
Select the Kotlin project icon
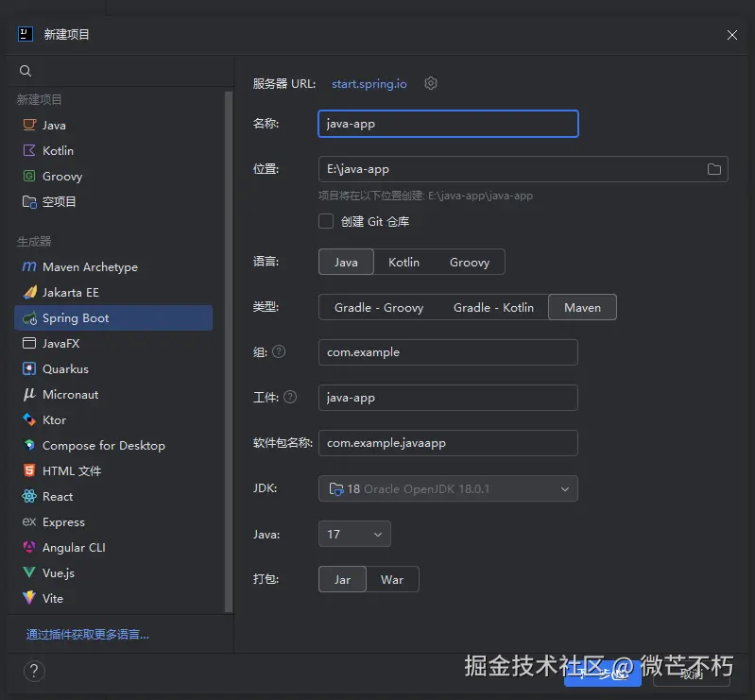click(29, 151)
